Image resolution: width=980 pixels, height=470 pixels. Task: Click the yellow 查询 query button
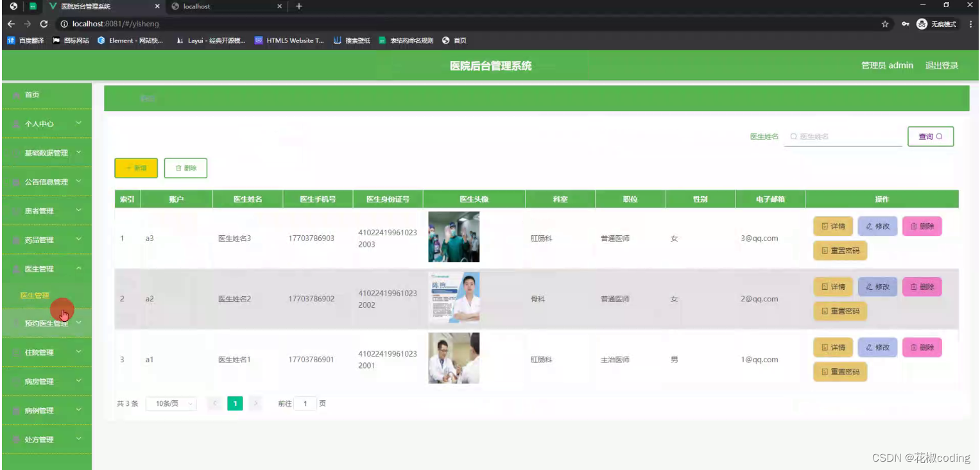(930, 136)
